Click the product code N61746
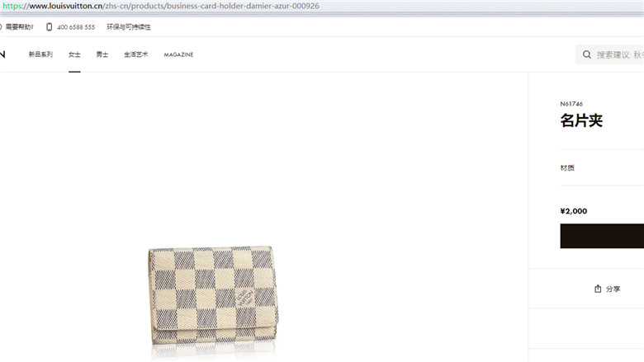644x362 pixels. pyautogui.click(x=571, y=104)
